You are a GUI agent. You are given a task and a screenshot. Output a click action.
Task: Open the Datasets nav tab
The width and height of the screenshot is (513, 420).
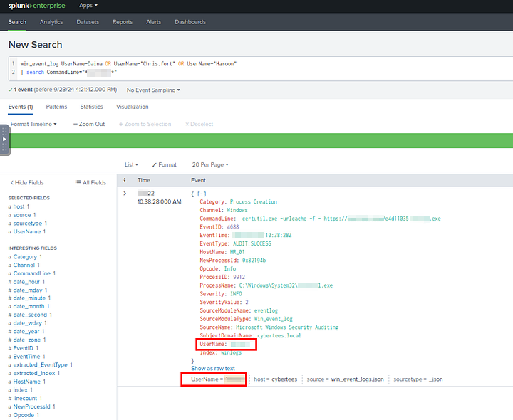88,22
